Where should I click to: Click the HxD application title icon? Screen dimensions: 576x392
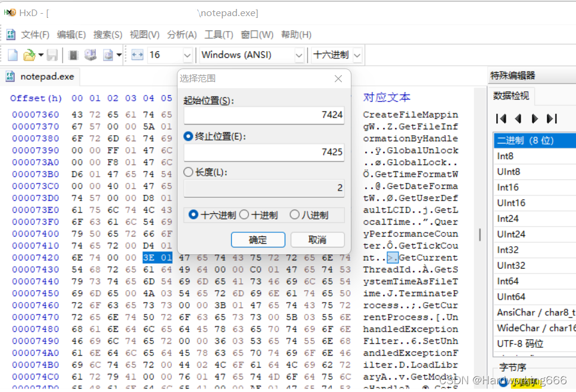pyautogui.click(x=10, y=13)
